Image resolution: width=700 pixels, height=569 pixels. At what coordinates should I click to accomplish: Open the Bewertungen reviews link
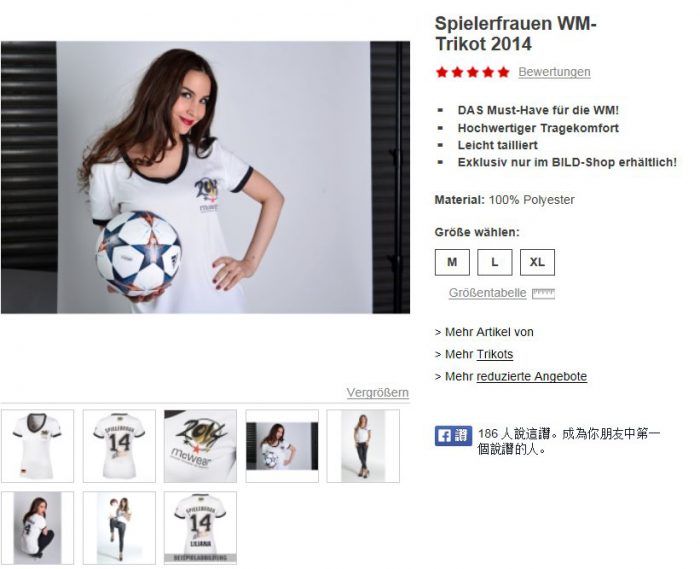click(x=554, y=72)
